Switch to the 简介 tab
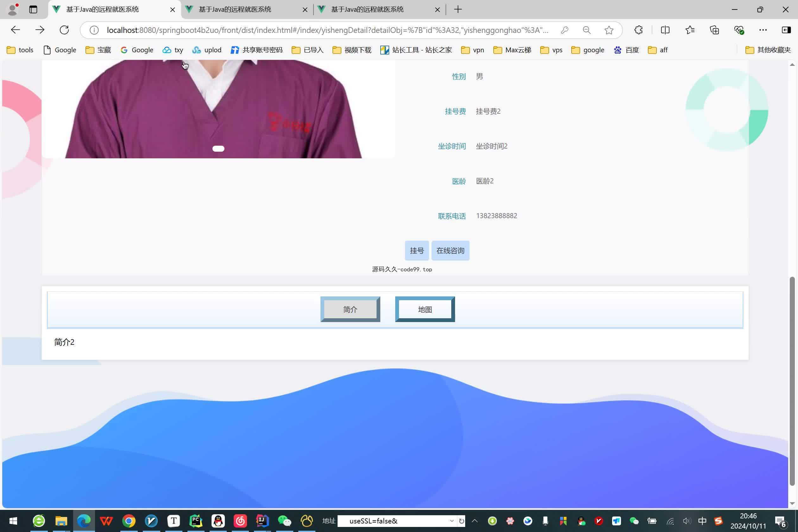The width and height of the screenshot is (798, 532). tap(350, 309)
